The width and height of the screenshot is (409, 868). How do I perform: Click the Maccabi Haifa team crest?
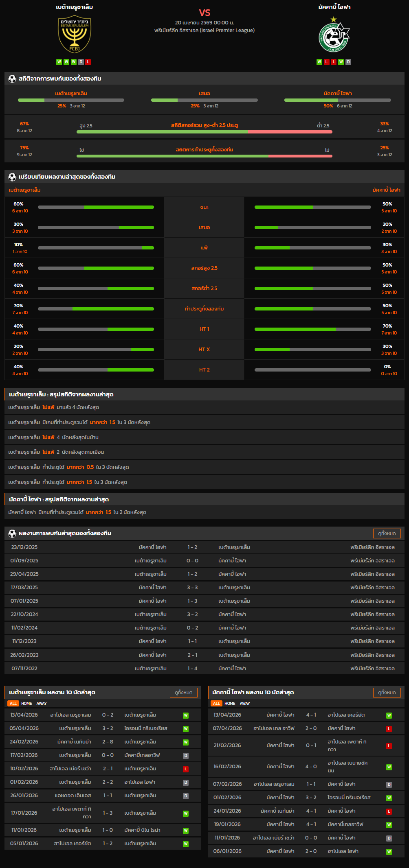point(334,35)
